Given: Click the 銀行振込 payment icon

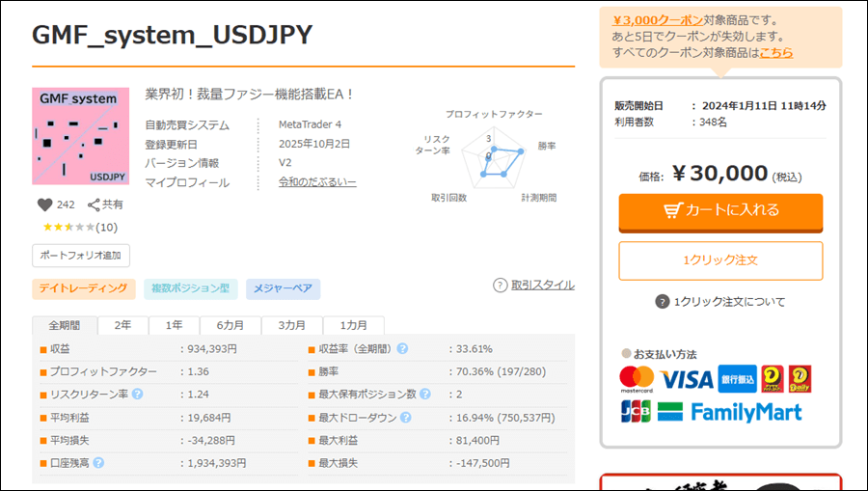Looking at the screenshot, I should coord(738,379).
